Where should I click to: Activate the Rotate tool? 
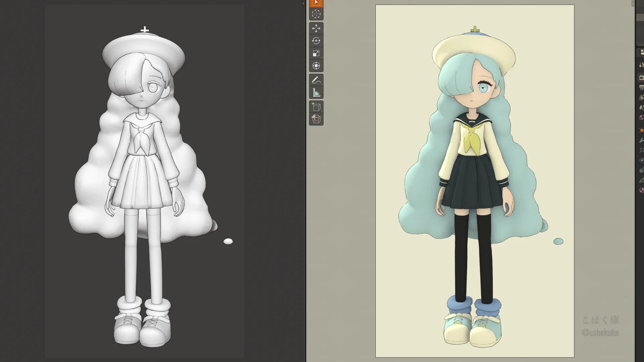316,41
